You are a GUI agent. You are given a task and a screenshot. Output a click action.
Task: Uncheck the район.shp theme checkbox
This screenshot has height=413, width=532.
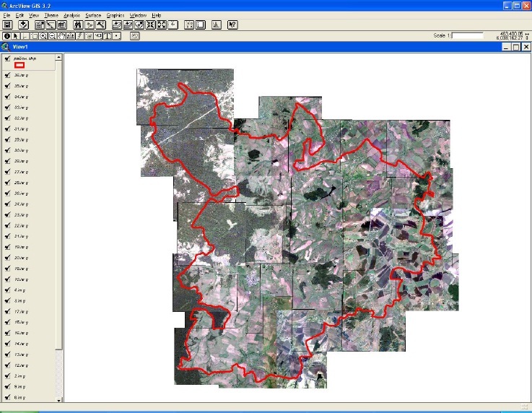point(6,58)
